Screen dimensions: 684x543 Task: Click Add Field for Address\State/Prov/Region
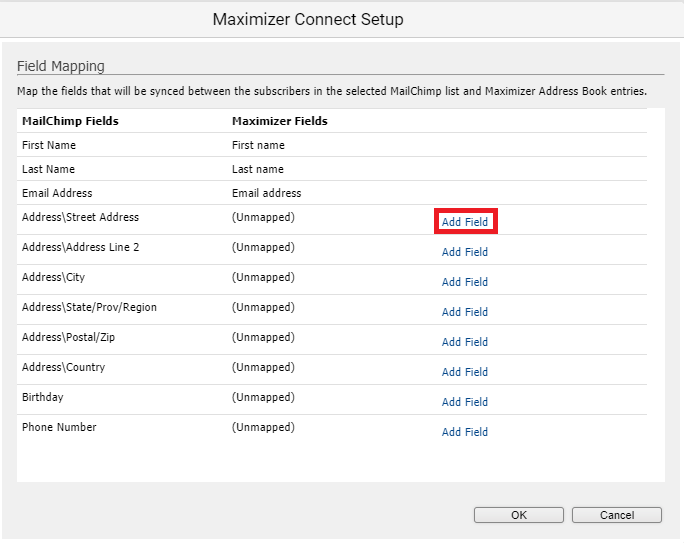(x=465, y=312)
